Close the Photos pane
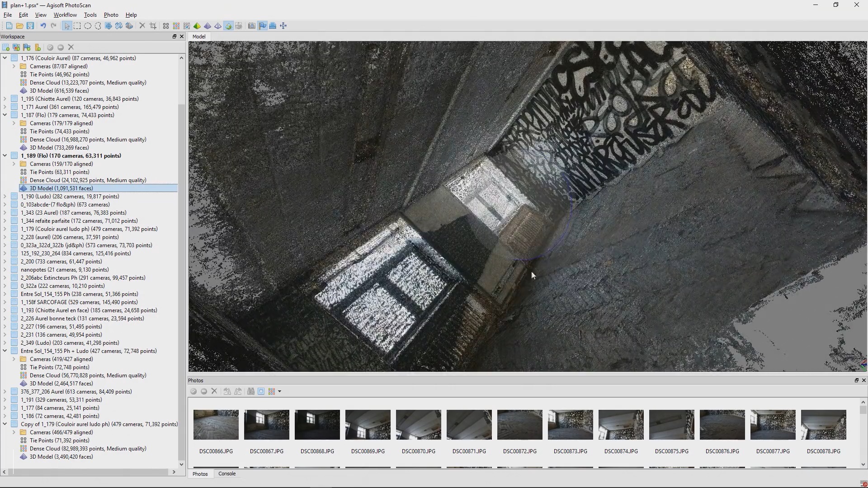868x488 pixels. tap(863, 380)
